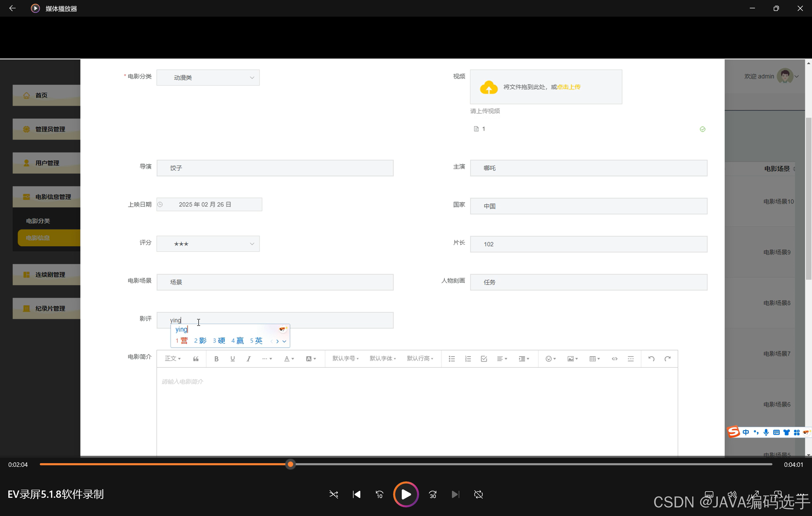Skip forward 30 seconds in media player

[433, 494]
